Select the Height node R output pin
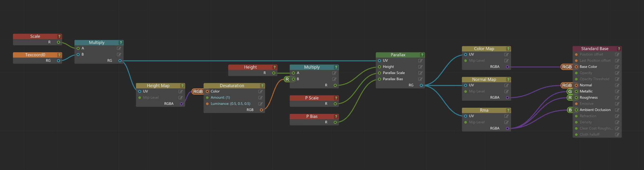644x170 pixels. 274,73
